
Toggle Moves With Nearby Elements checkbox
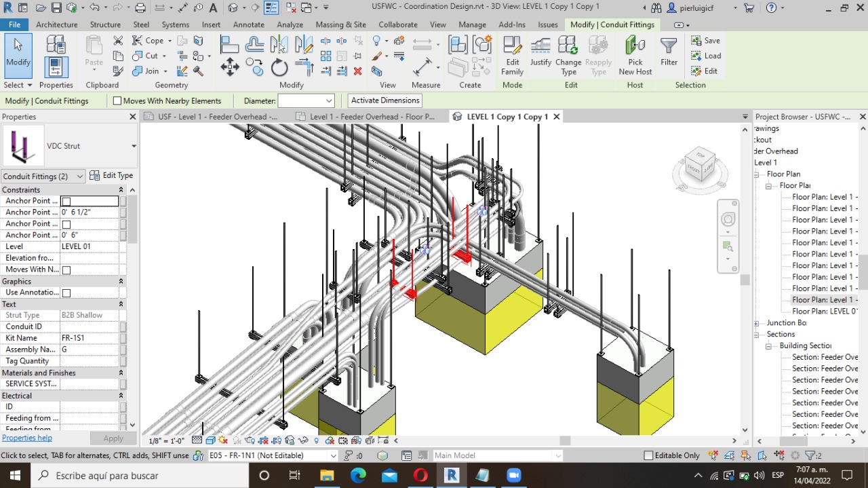117,101
